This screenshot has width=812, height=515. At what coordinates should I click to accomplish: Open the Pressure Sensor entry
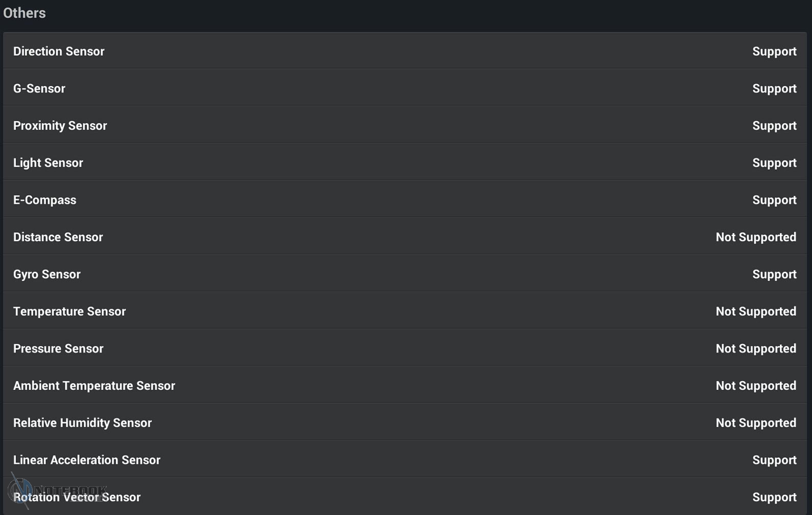58,348
